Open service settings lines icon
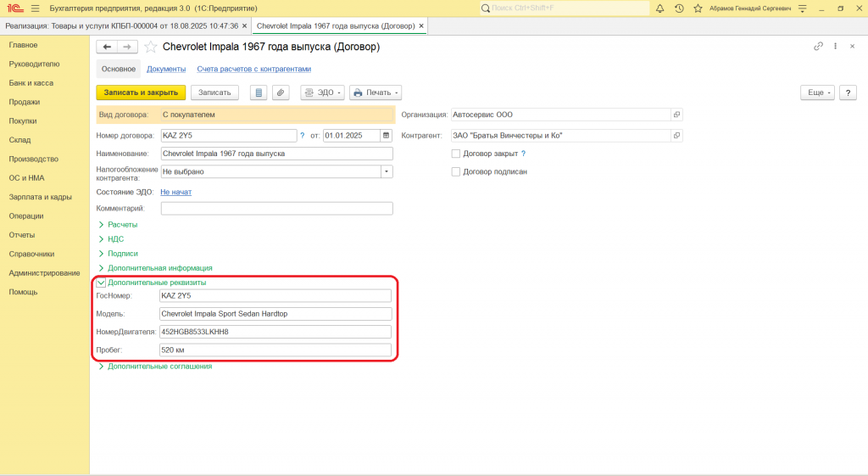Screen dimensions: 868x476 [x=803, y=8]
